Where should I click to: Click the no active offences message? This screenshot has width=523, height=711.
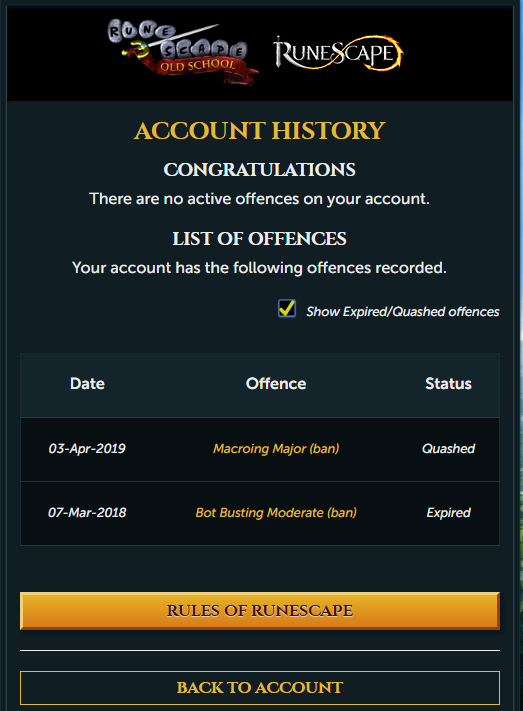(259, 199)
